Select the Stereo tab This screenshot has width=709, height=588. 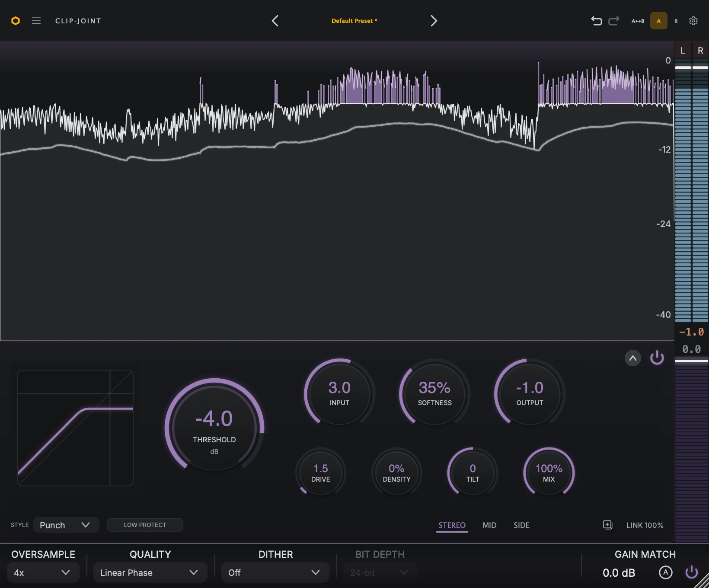click(x=452, y=525)
